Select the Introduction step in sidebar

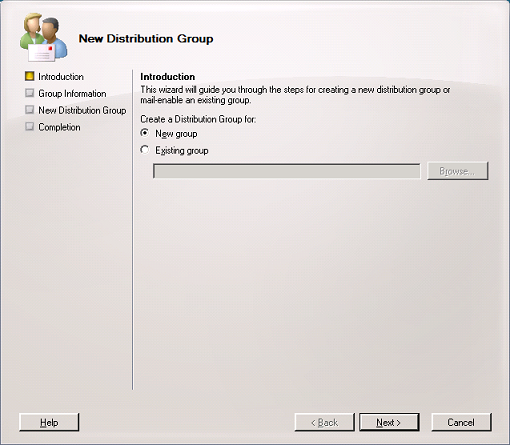(61, 77)
